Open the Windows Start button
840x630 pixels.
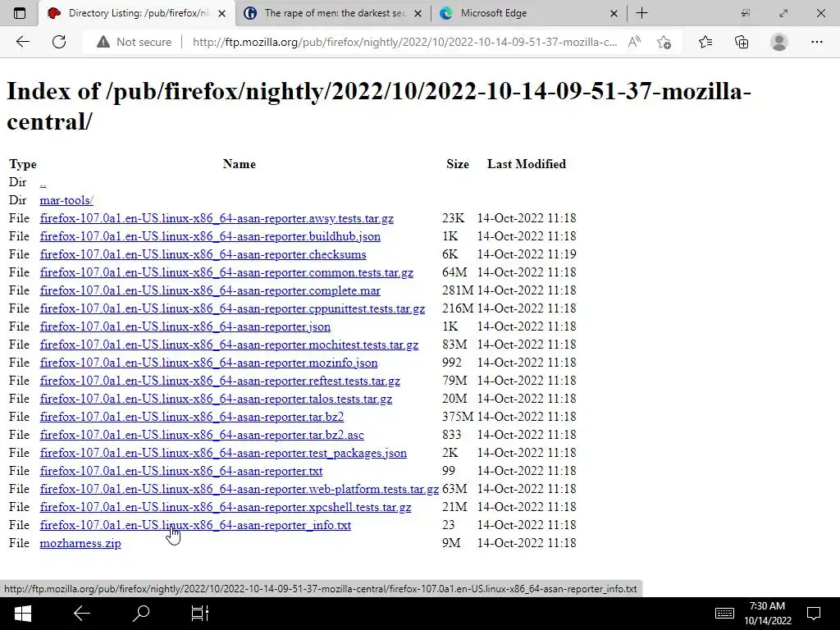22,614
